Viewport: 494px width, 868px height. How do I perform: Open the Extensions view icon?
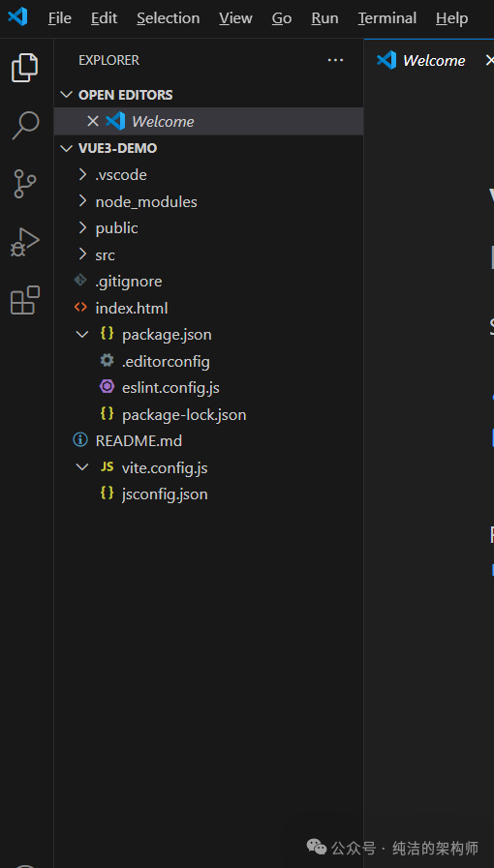[25, 300]
